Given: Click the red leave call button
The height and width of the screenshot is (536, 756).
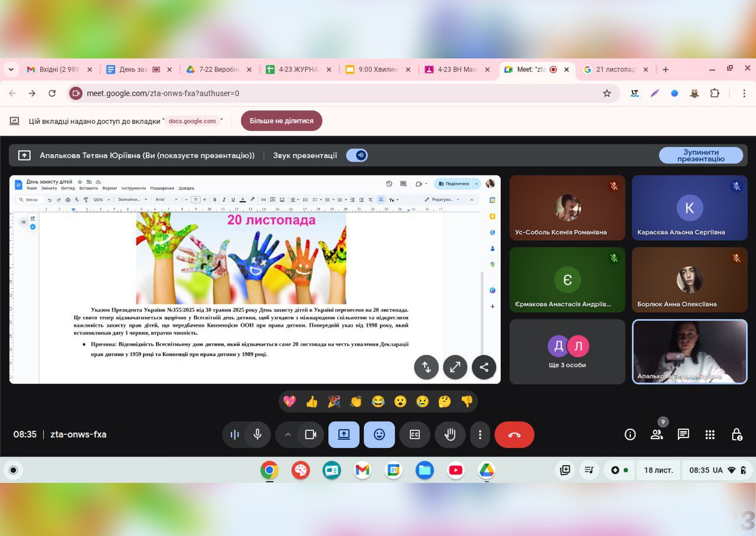Looking at the screenshot, I should pos(514,435).
